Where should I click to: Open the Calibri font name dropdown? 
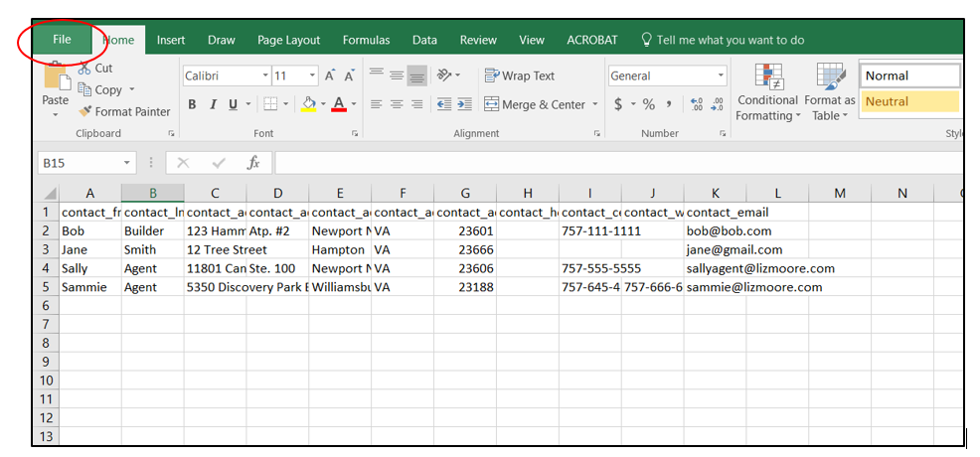click(265, 76)
